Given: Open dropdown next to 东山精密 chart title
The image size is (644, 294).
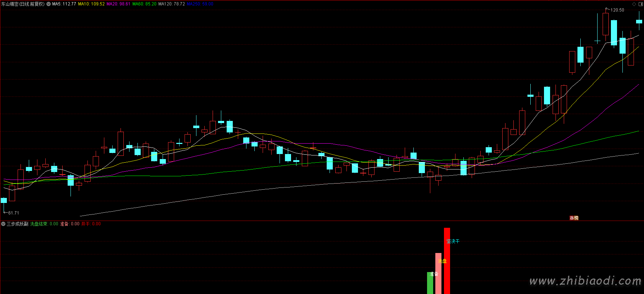Looking at the screenshot, I should [49, 4].
